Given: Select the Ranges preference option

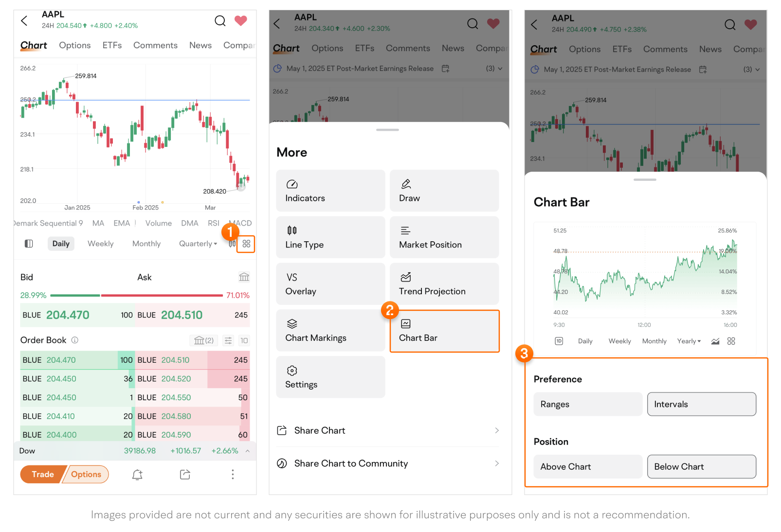Looking at the screenshot, I should click(587, 404).
